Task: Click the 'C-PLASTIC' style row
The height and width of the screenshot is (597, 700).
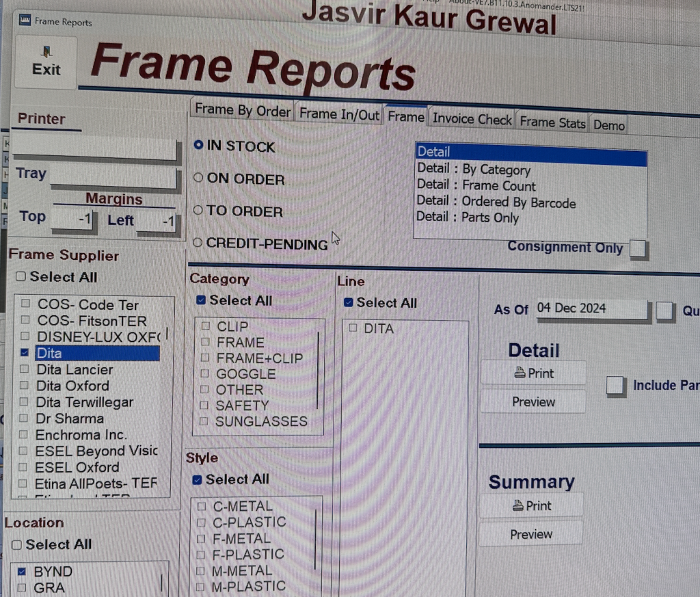Action: point(249,522)
